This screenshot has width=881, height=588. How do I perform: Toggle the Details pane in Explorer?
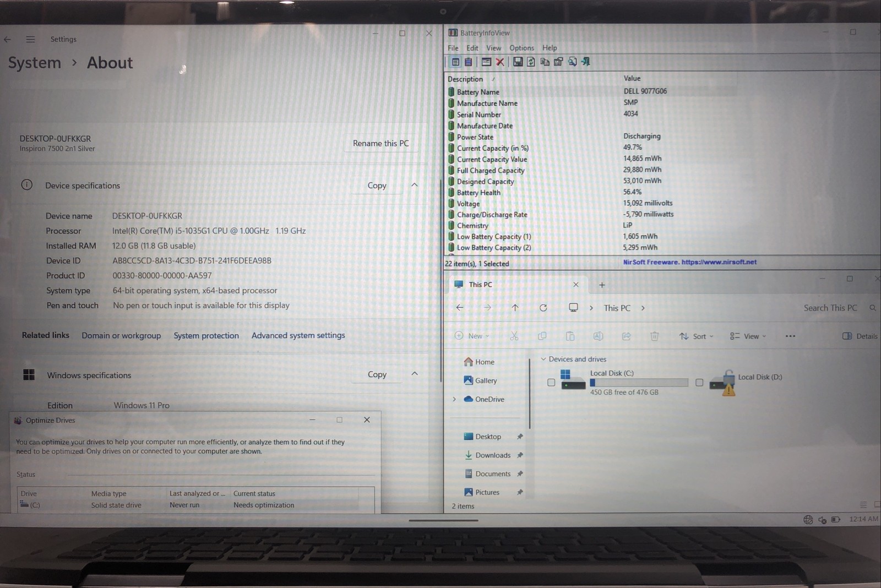click(860, 336)
